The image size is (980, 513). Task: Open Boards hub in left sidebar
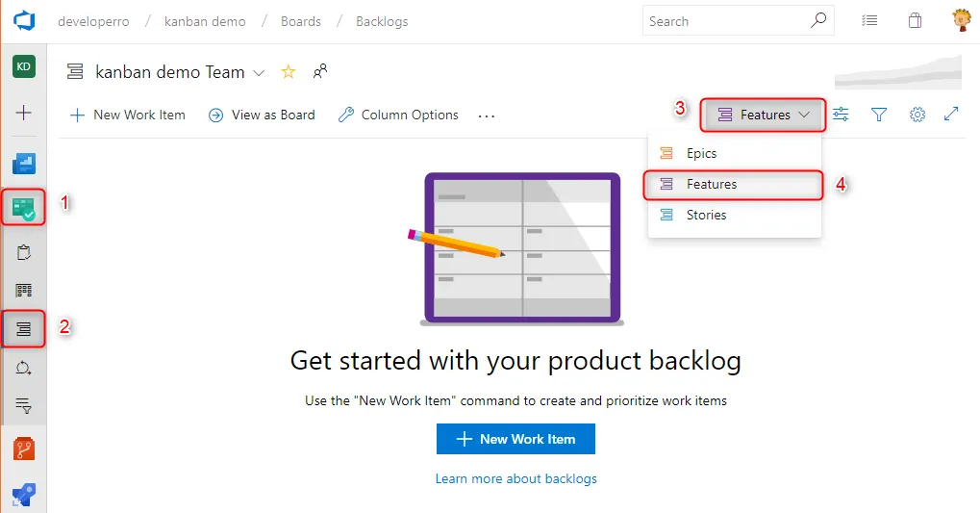pos(23,207)
